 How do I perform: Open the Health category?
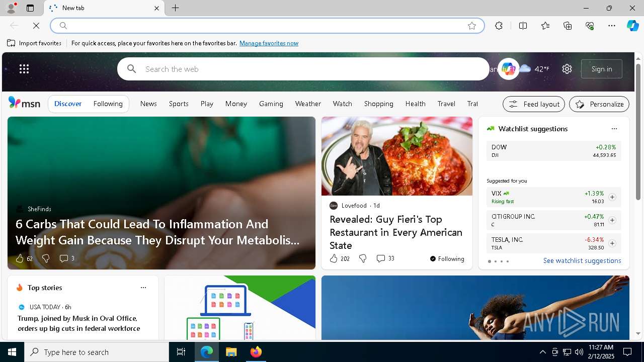point(416,104)
